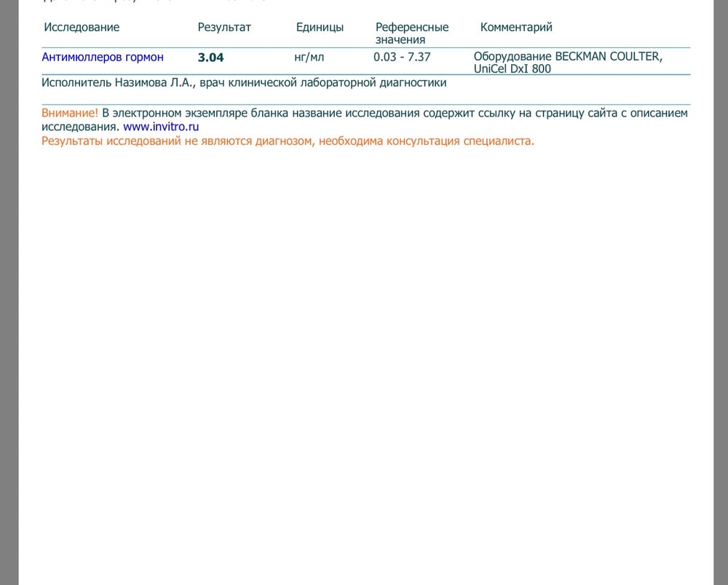Select the нг/мл units cell
Viewport: 728px width, 585px height.
[x=309, y=57]
